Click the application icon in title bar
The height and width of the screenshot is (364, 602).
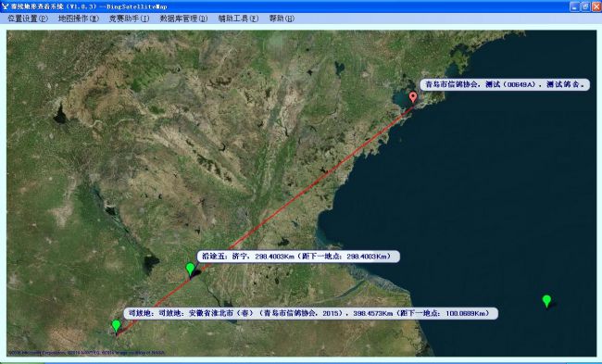coord(5,6)
